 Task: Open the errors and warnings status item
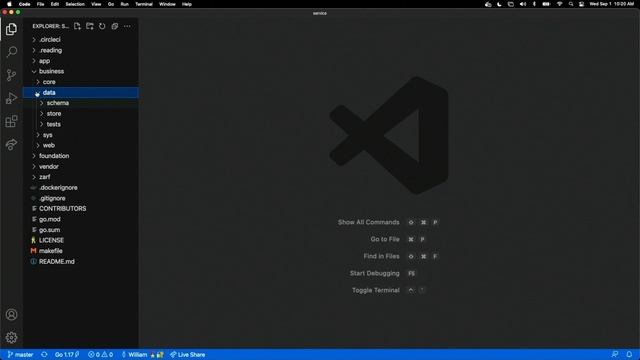click(x=100, y=355)
